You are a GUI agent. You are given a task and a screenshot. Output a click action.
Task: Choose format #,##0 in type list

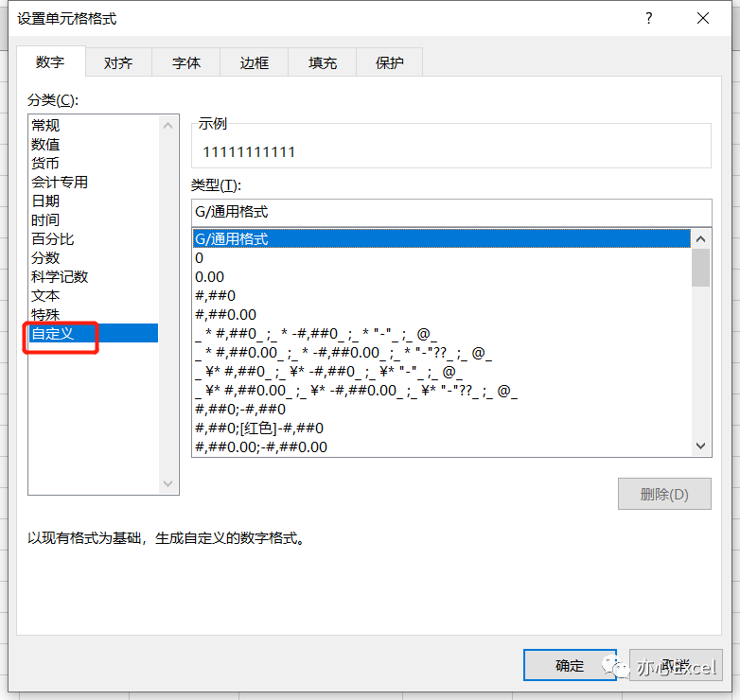(442, 295)
